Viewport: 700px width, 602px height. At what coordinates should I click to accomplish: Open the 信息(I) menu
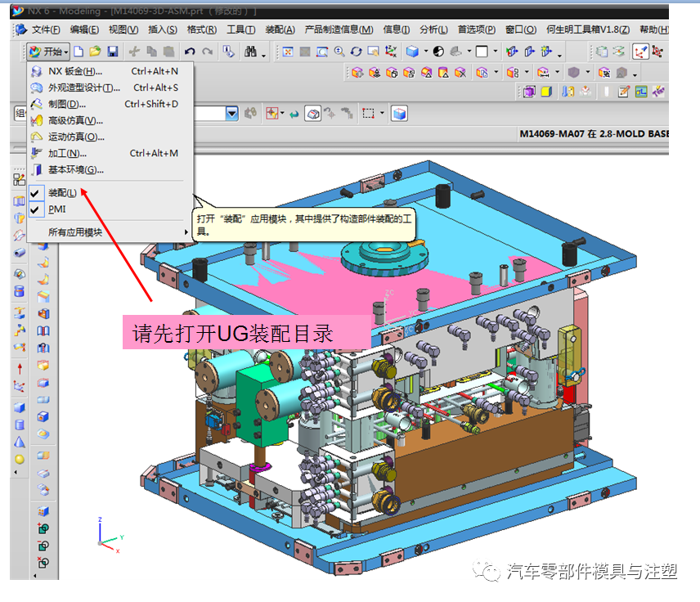coord(396,30)
